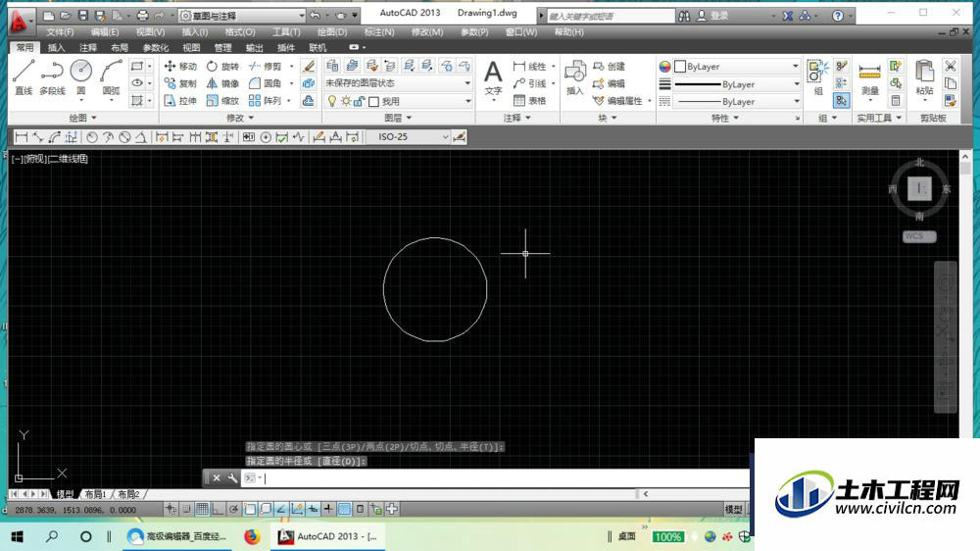Viewport: 980px width, 551px height.
Task: Toggle the layer light bulb on/off icon
Action: pos(332,101)
